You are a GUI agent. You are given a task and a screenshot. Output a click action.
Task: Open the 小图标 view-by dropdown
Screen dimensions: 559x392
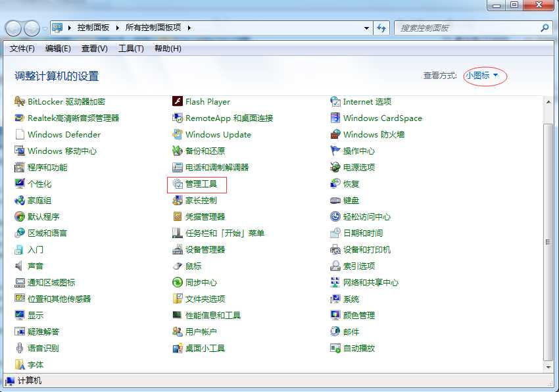[x=481, y=75]
